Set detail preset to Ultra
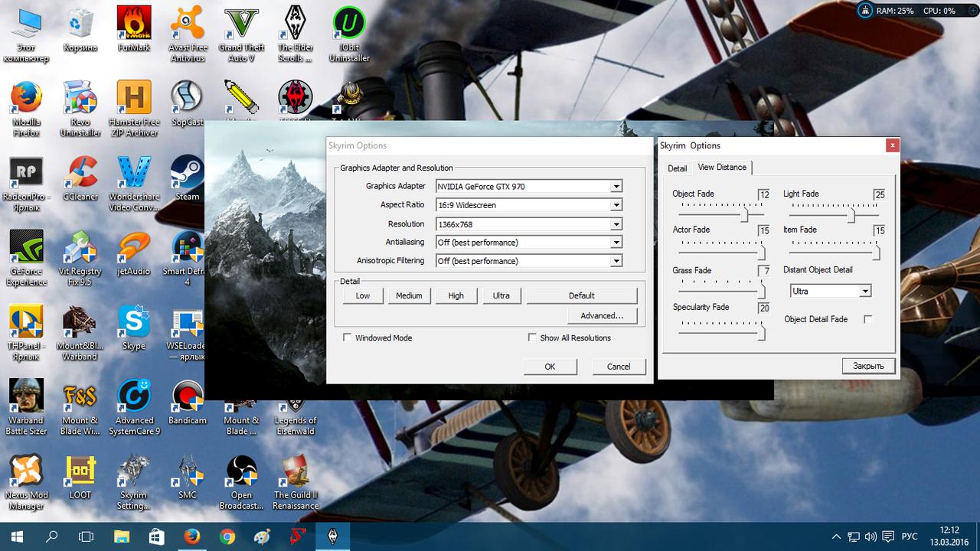The image size is (980, 551). coord(501,295)
